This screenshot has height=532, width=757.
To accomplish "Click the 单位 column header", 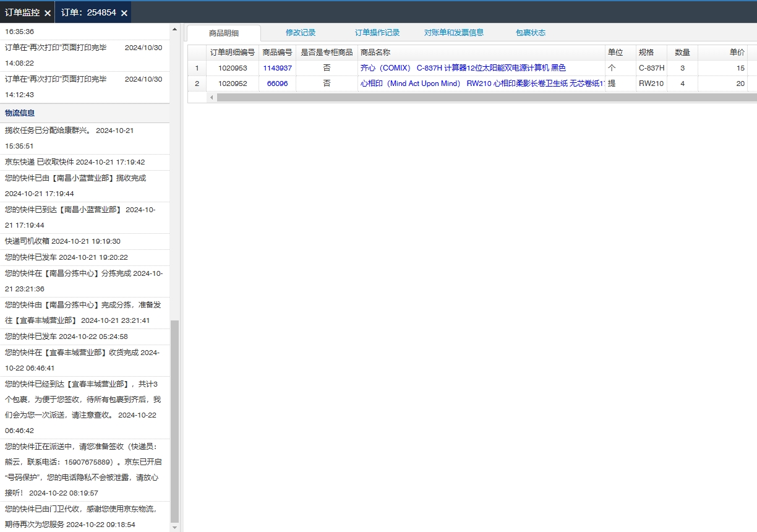I will pyautogui.click(x=620, y=53).
